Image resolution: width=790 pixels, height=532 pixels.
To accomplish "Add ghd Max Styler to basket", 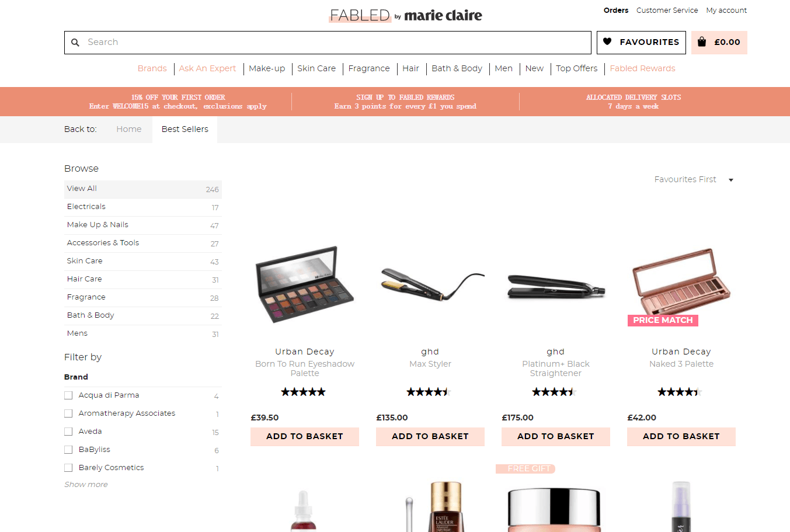I will [430, 436].
